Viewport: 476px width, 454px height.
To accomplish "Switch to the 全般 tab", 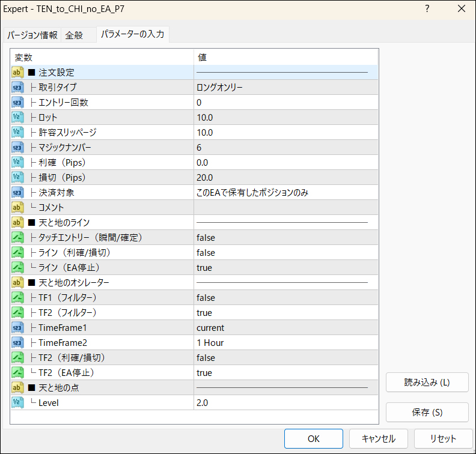I will (78, 35).
